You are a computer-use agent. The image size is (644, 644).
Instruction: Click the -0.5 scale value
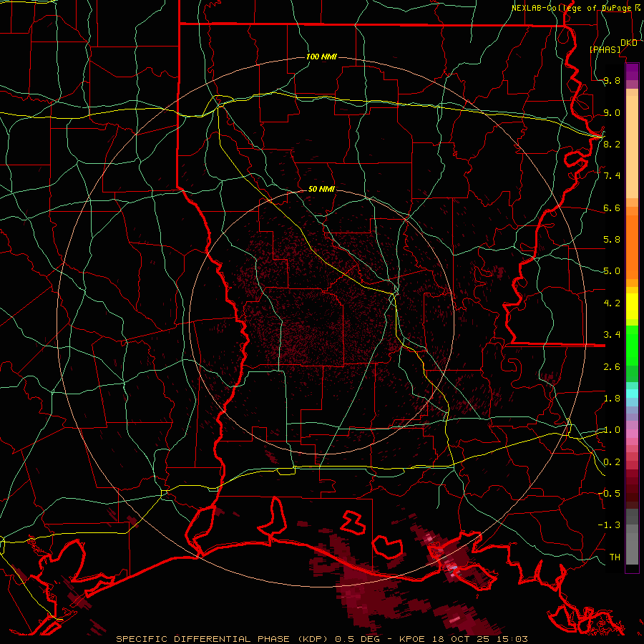click(x=609, y=493)
